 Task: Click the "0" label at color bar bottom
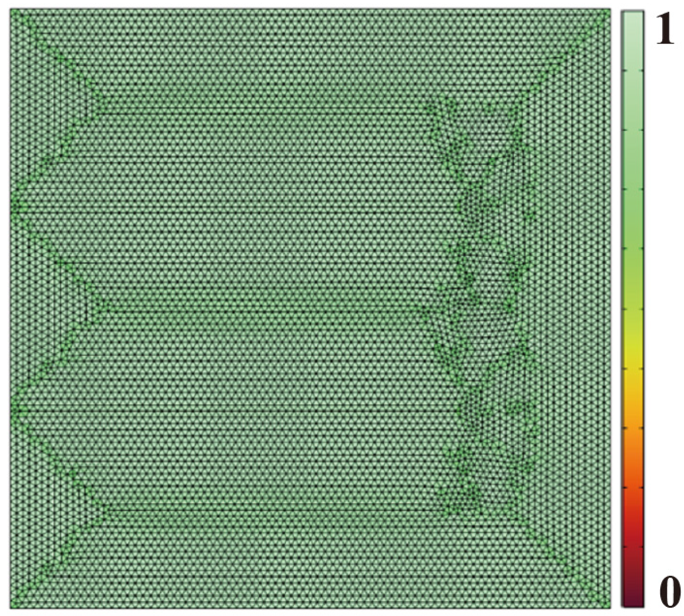670,592
